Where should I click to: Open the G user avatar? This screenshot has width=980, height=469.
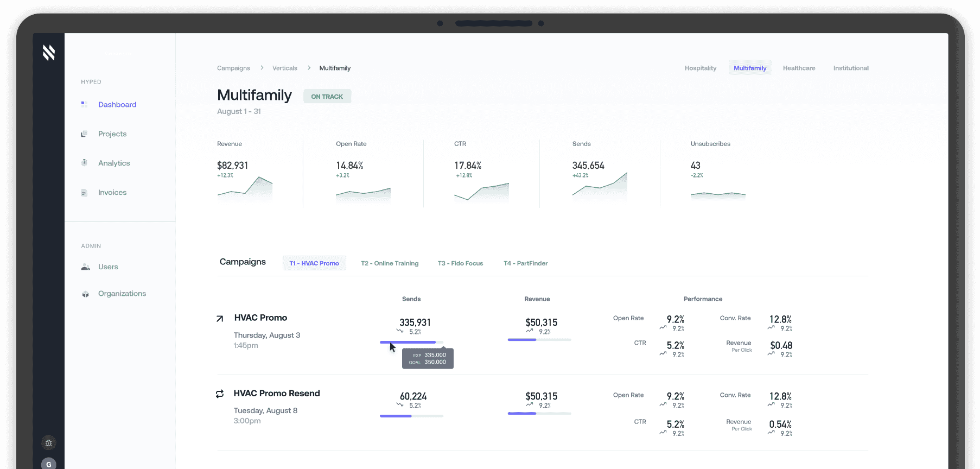[49, 464]
